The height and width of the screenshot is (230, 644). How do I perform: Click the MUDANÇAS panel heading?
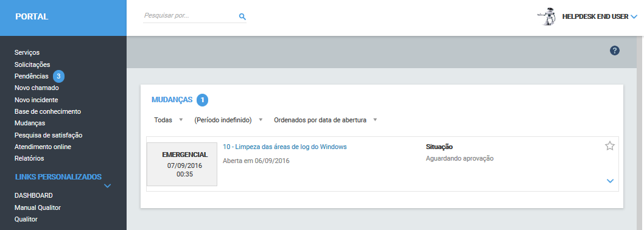tap(172, 100)
